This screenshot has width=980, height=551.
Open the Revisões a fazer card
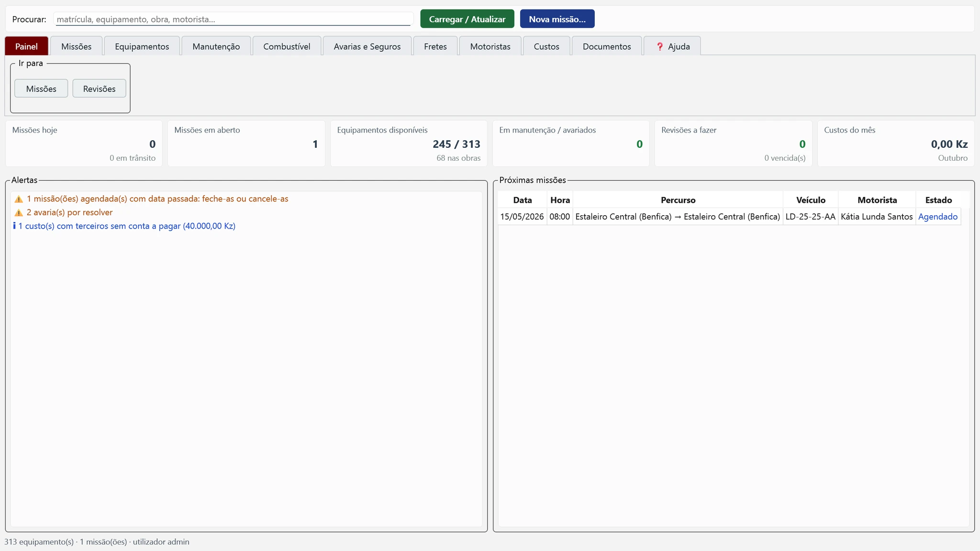click(733, 143)
